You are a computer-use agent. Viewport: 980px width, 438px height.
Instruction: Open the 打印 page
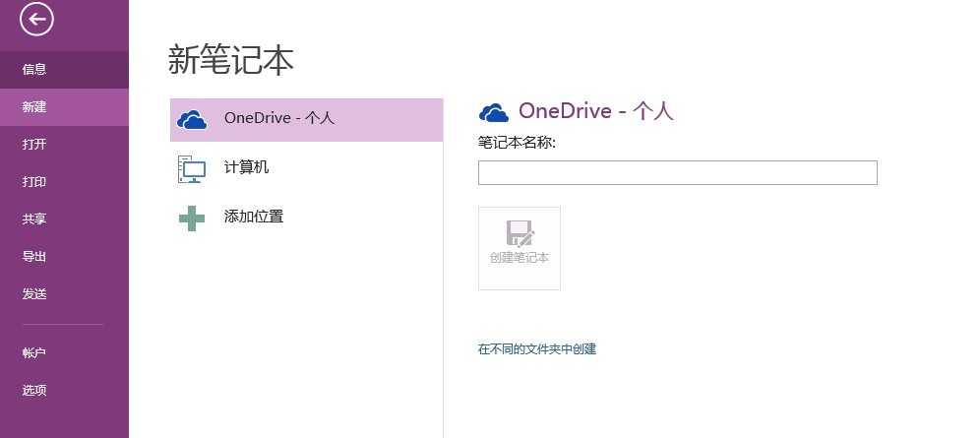click(x=34, y=181)
